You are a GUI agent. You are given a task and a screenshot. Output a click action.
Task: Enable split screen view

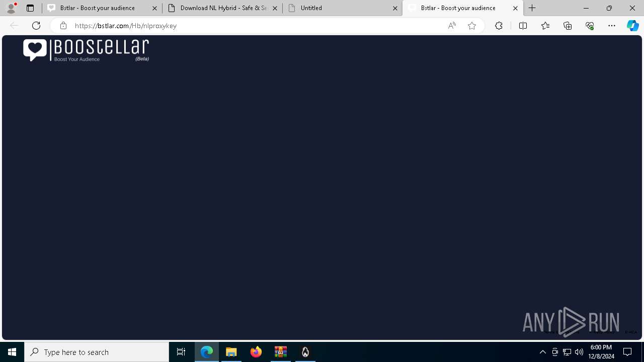tap(523, 26)
